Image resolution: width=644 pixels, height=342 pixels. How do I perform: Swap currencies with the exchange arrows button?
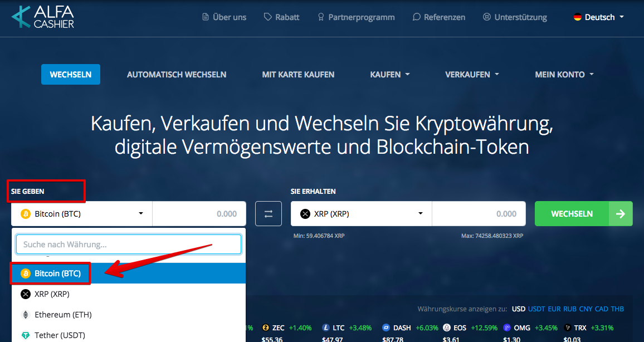[268, 213]
